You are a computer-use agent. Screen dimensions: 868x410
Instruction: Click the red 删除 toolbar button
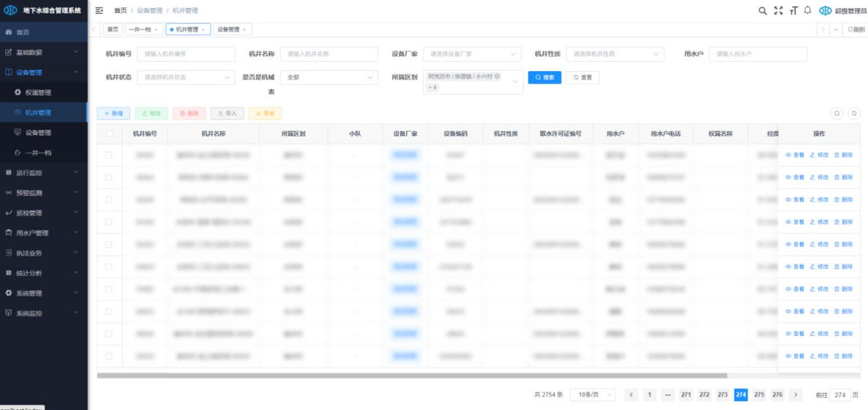pos(189,114)
